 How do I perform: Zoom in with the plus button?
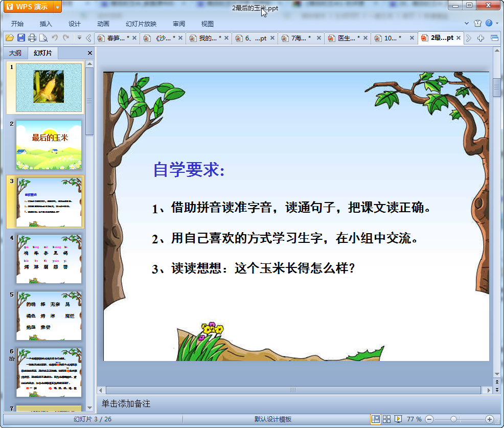[x=490, y=419]
